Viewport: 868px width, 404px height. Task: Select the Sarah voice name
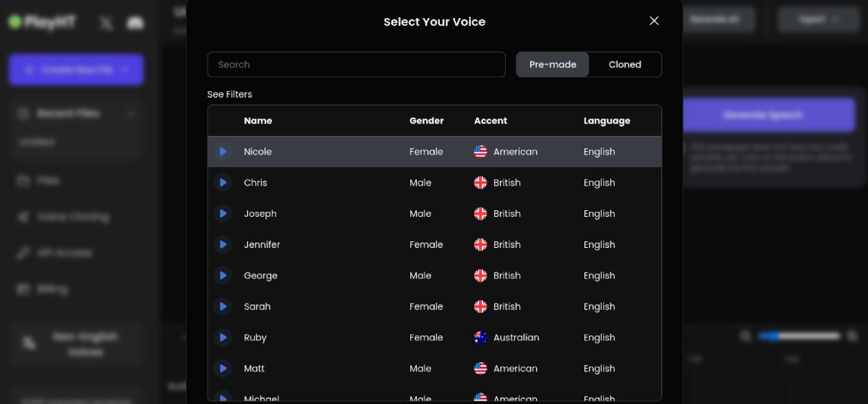tap(257, 307)
